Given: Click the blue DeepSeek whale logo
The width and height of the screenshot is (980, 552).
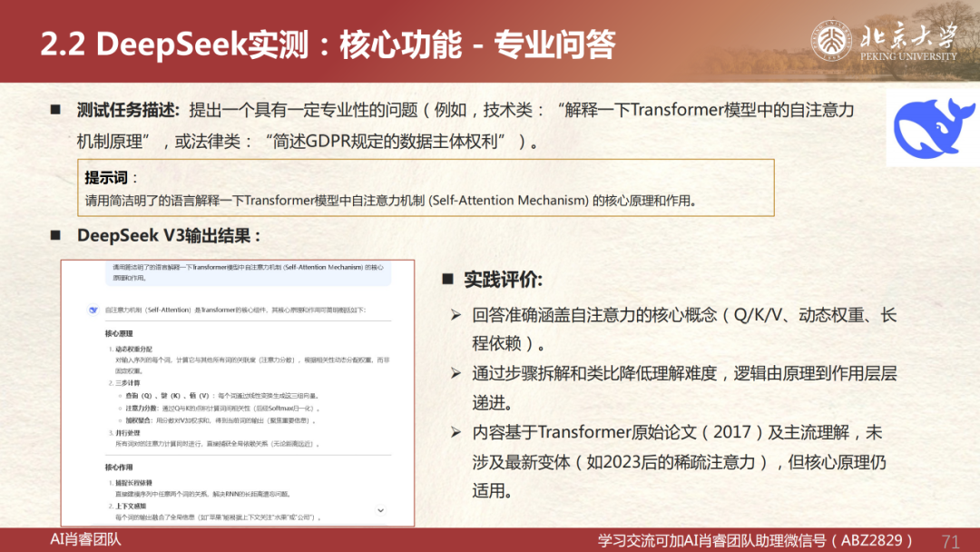Looking at the screenshot, I should tap(933, 127).
